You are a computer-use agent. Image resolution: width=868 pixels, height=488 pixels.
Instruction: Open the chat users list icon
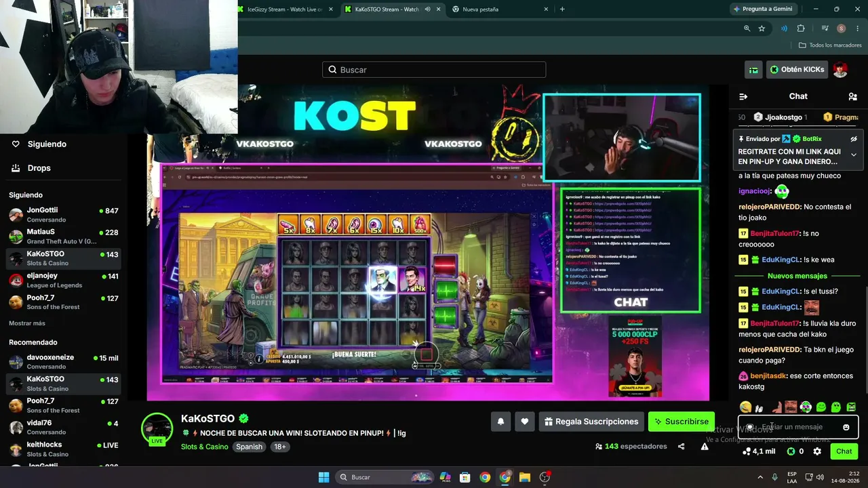tap(852, 96)
